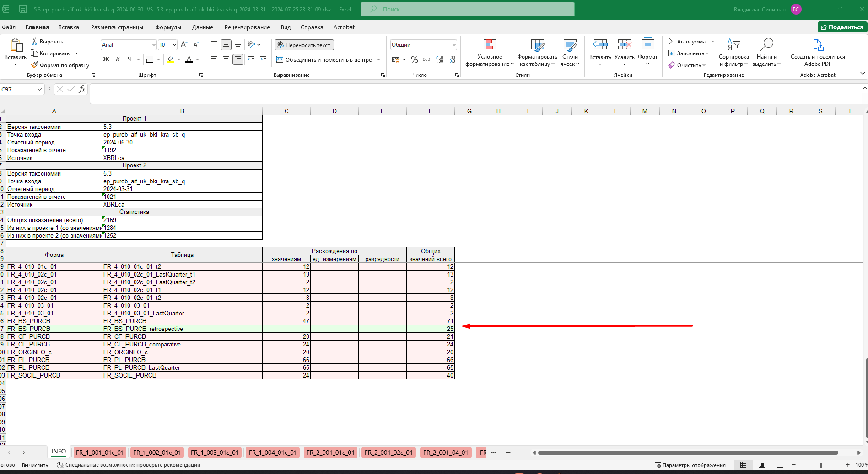Viewport: 868px width, 474px height.
Task: Apply yellow fill color bucket
Action: [x=170, y=59]
